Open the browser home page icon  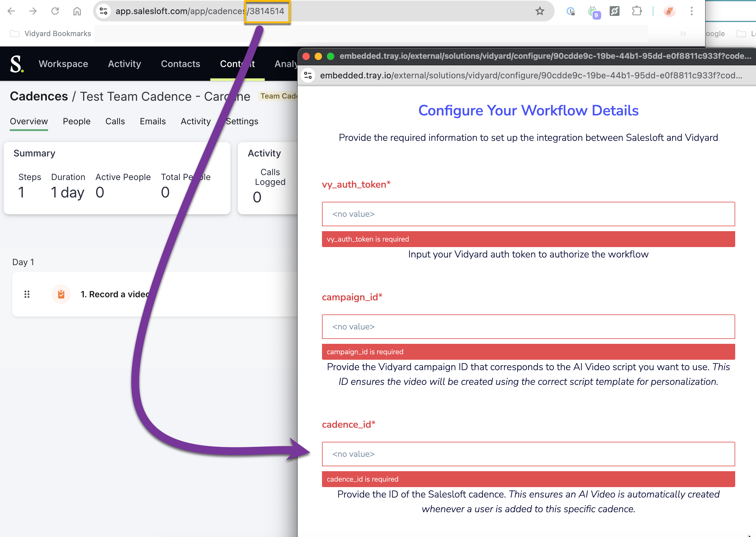(x=77, y=11)
